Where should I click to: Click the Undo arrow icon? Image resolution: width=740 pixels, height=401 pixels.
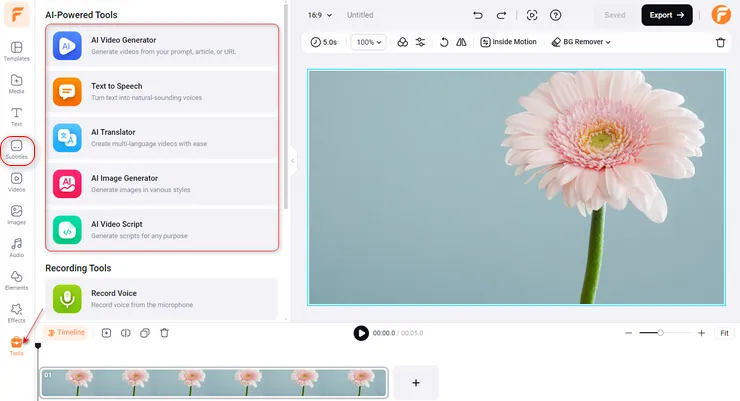(x=478, y=15)
